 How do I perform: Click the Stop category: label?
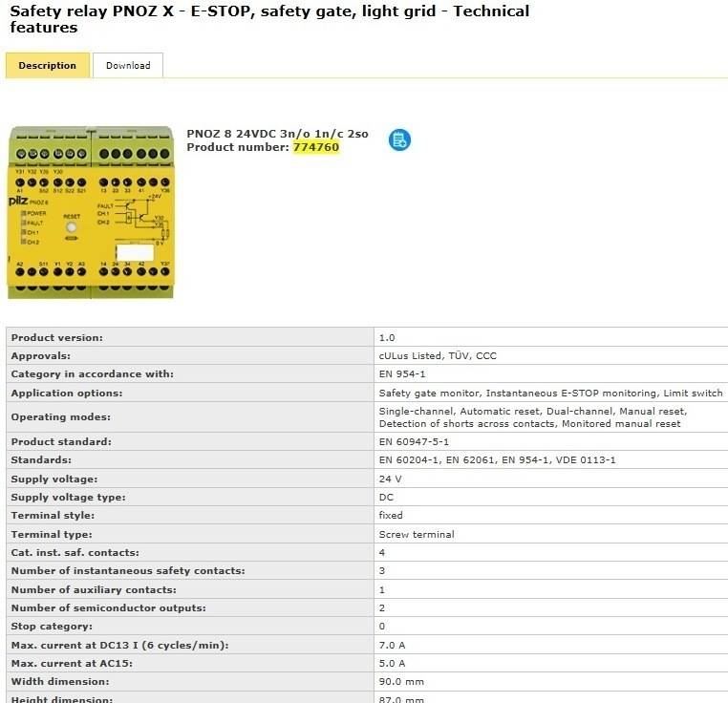coord(52,626)
